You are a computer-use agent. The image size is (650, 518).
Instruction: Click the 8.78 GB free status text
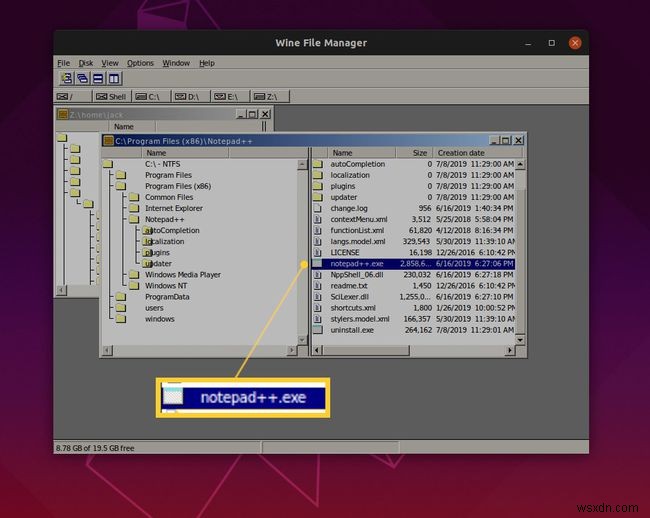(95, 448)
